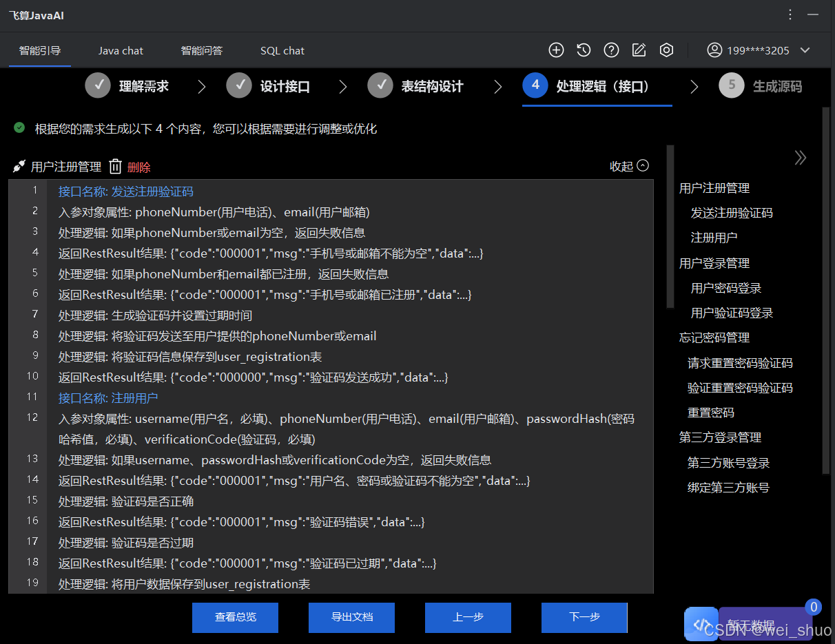
Task: Click the notification badge showing 0
Action: coord(814,607)
